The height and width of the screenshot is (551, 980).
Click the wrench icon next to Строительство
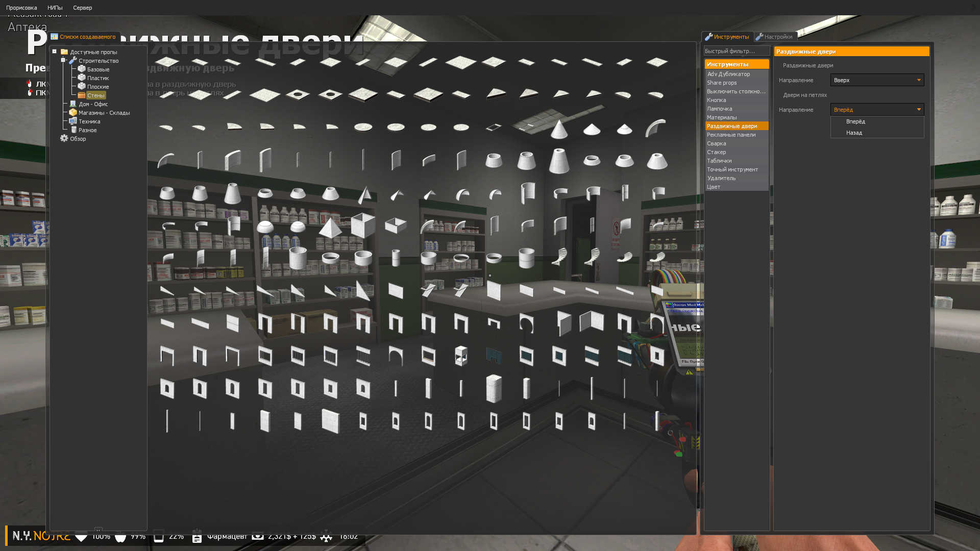73,60
